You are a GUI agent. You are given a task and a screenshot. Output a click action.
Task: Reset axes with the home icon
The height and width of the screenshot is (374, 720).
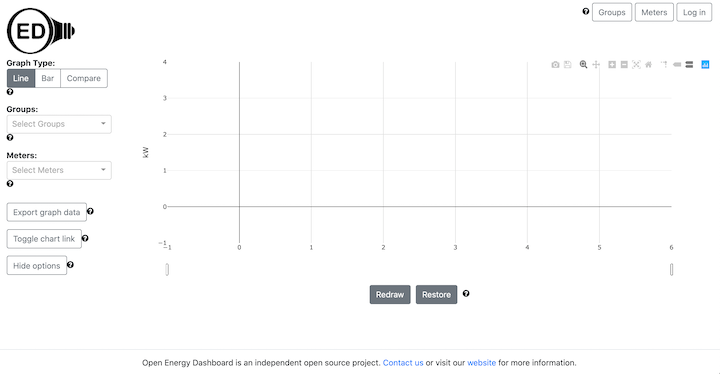pos(648,65)
